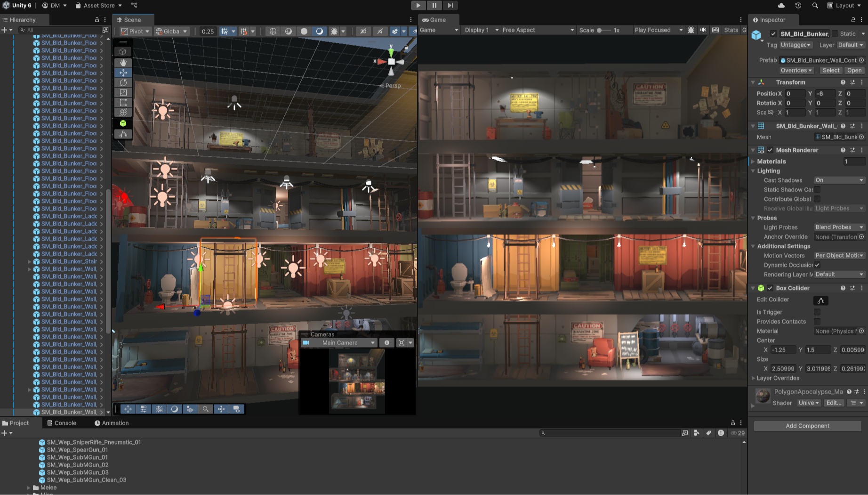Open the cloud services icon
This screenshot has width=868, height=495.
(x=781, y=6)
